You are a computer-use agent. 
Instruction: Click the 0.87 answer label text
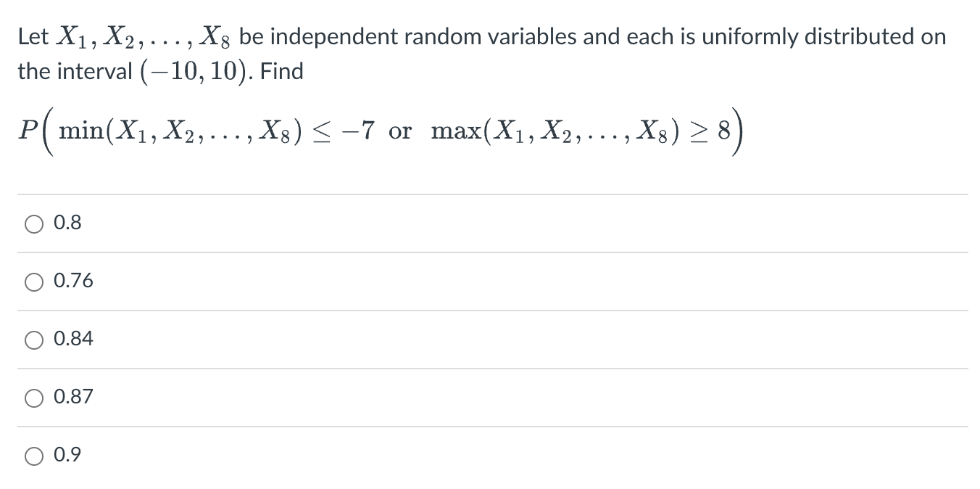[x=73, y=396]
